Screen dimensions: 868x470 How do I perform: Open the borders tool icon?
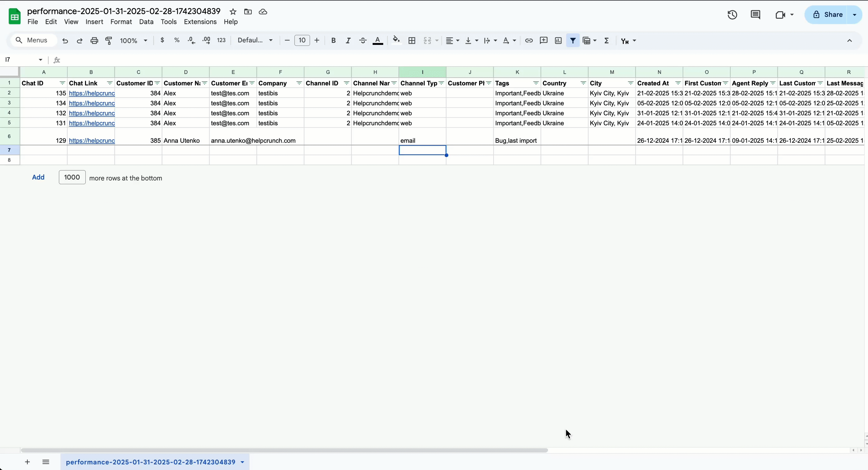[x=412, y=41]
